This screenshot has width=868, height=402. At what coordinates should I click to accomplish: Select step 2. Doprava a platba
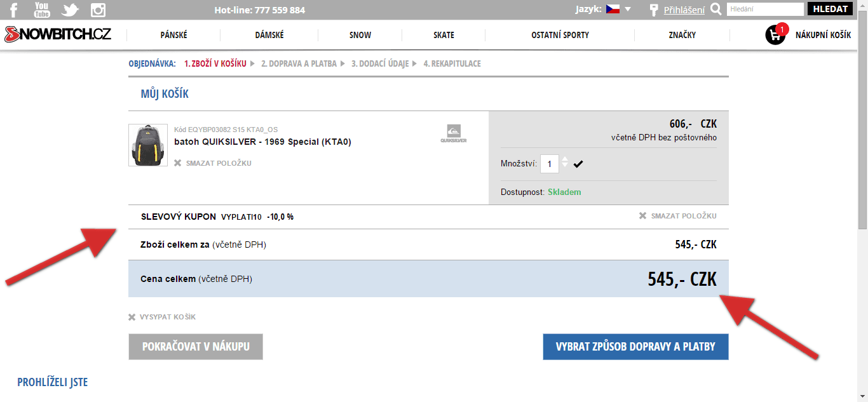299,64
